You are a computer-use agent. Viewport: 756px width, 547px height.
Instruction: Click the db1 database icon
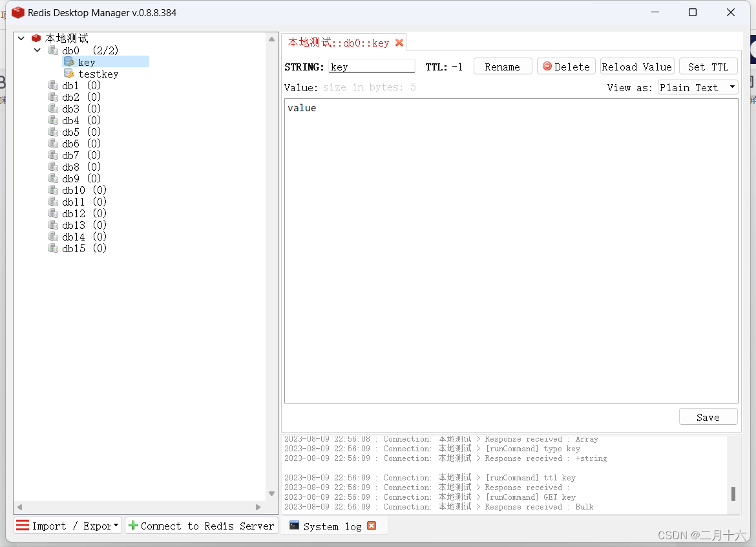53,85
